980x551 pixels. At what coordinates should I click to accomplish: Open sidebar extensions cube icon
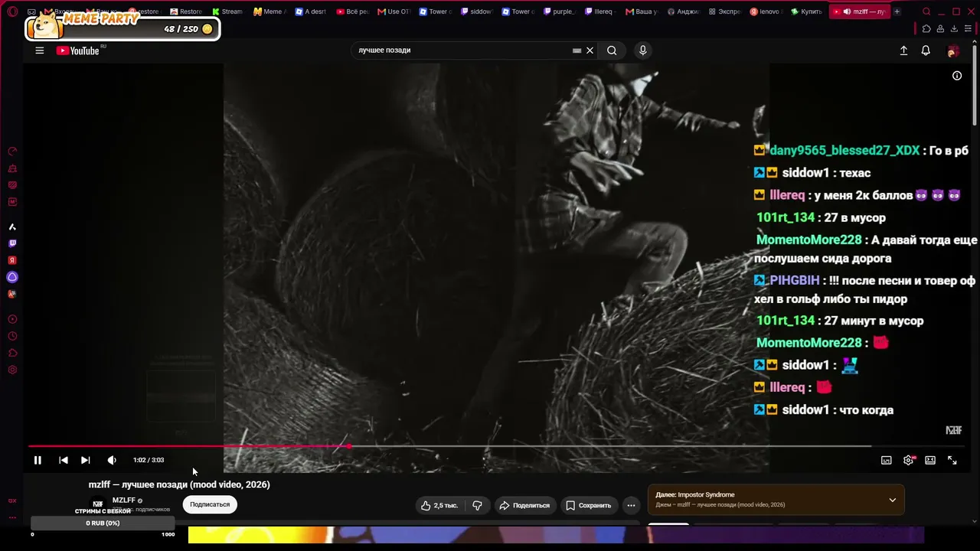click(12, 353)
